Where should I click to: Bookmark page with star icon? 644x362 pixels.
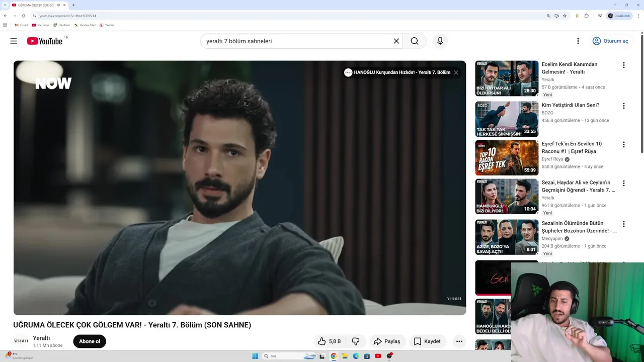pyautogui.click(x=565, y=16)
